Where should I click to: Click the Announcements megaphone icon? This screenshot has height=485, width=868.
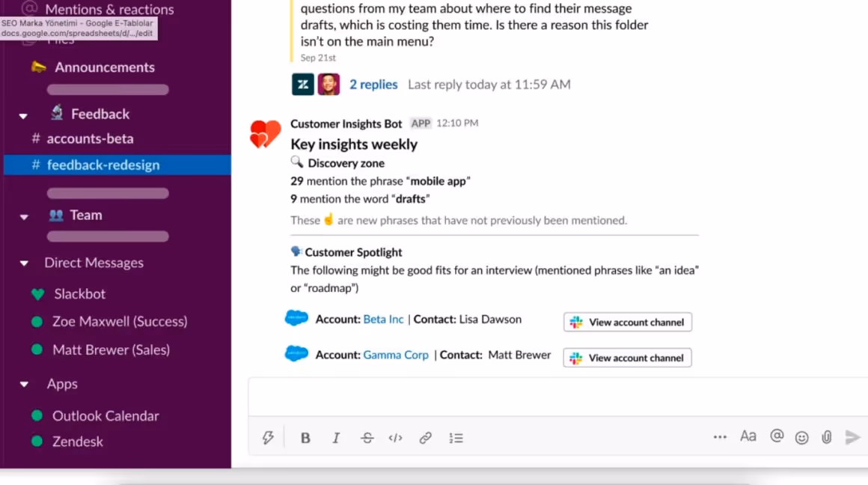[38, 67]
